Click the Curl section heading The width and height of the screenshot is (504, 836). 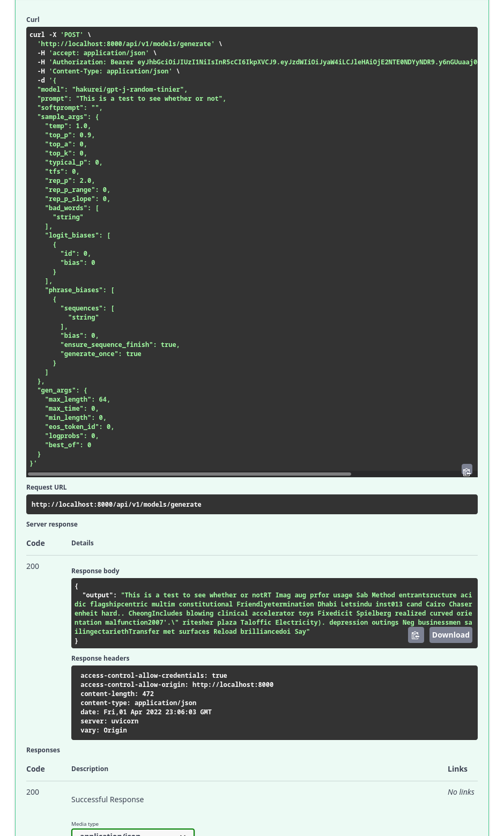[x=33, y=19]
